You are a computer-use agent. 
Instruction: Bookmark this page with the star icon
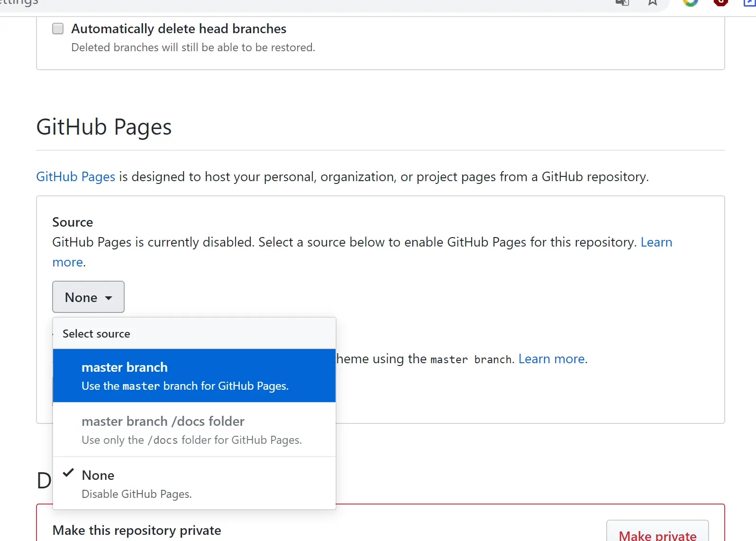(x=653, y=2)
